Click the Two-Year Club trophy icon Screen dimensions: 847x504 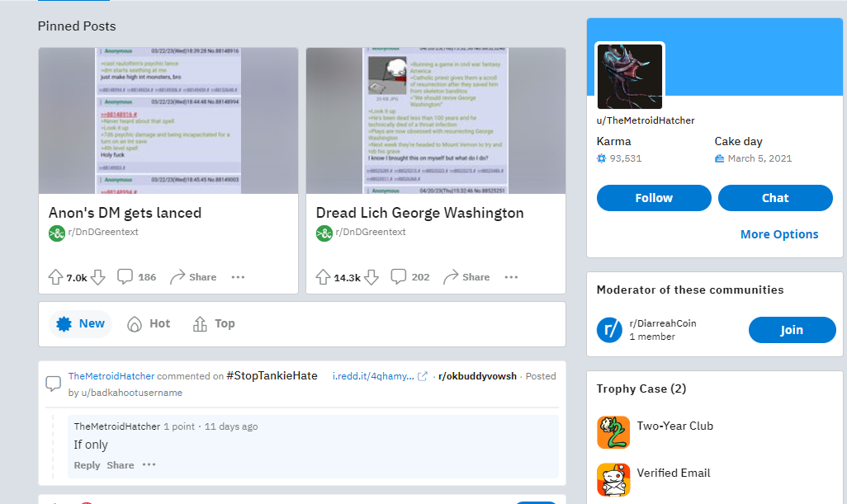(613, 432)
